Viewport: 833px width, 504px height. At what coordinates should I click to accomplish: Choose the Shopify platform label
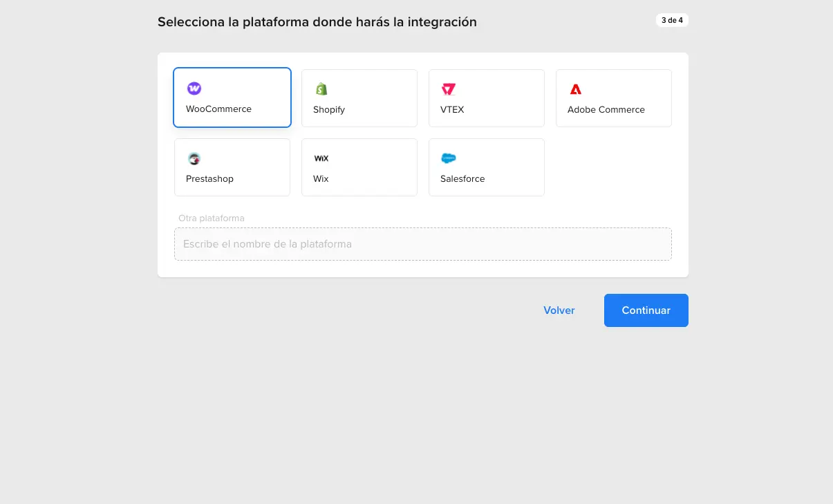[329, 110]
